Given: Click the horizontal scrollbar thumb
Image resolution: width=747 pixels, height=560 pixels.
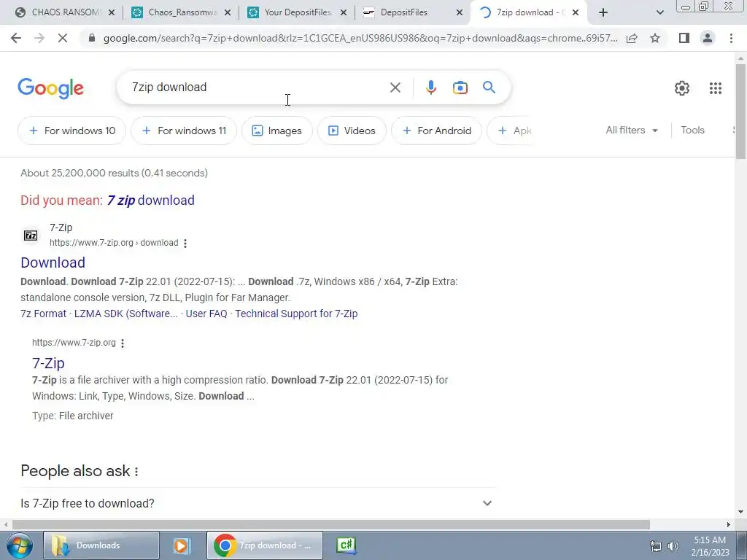Looking at the screenshot, I should pyautogui.click(x=331, y=524).
